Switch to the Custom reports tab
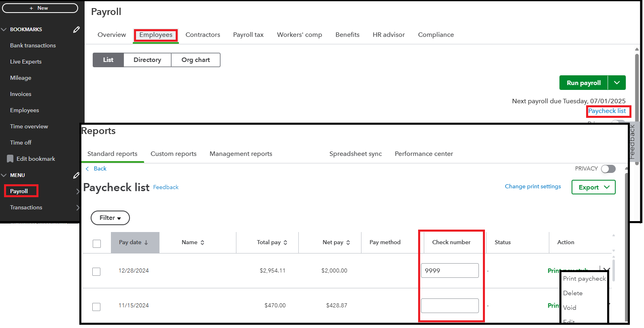 pyautogui.click(x=173, y=154)
